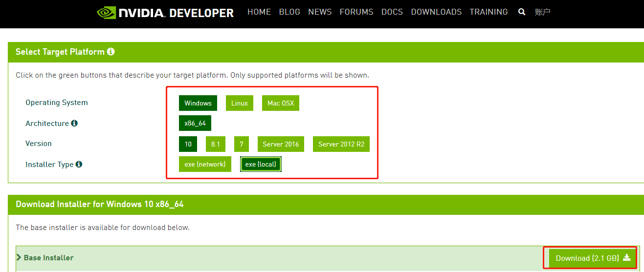Select Windows version 10
644x272 pixels.
pyautogui.click(x=188, y=144)
